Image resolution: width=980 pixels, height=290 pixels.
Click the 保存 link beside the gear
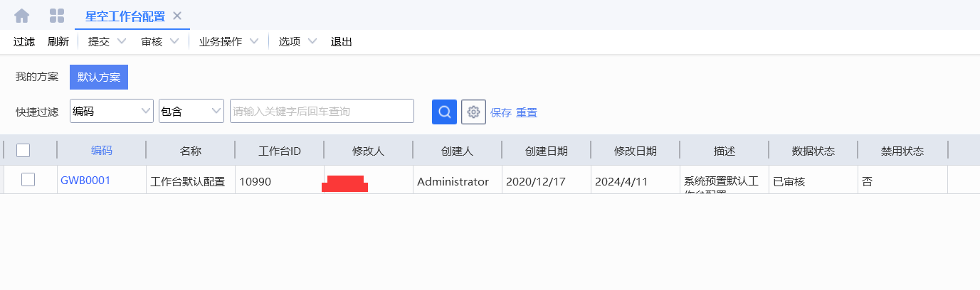(501, 112)
